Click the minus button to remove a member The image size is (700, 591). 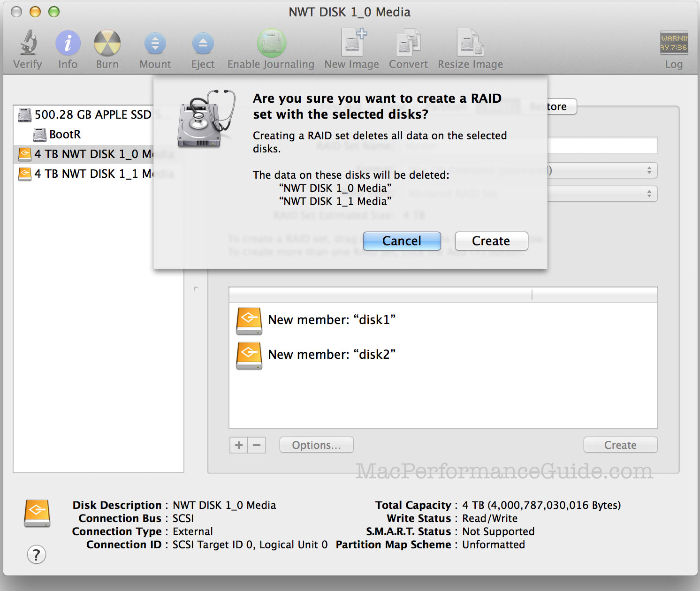click(257, 445)
